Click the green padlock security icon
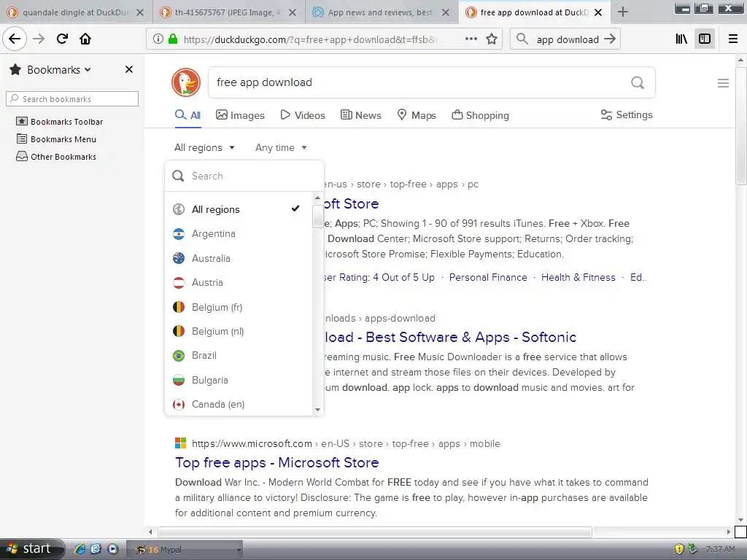747x560 pixels. pyautogui.click(x=173, y=39)
